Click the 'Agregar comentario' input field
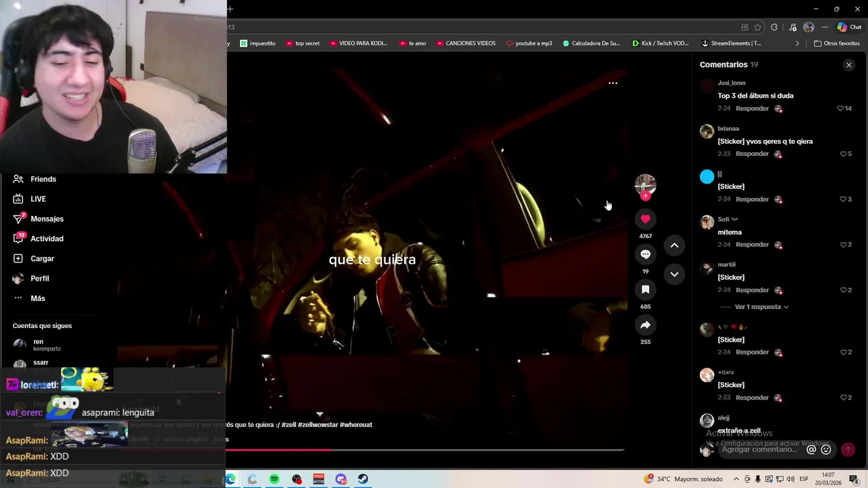 pos(759,449)
